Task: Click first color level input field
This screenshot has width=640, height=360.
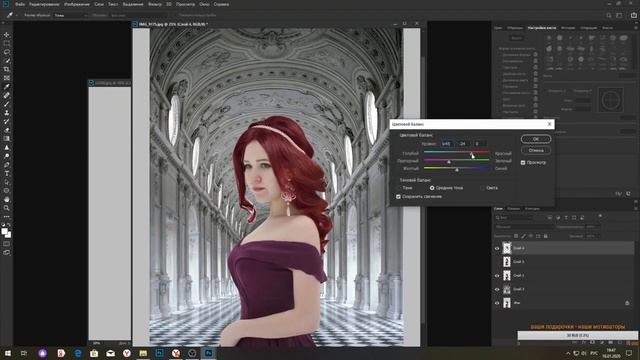Action: pyautogui.click(x=447, y=144)
